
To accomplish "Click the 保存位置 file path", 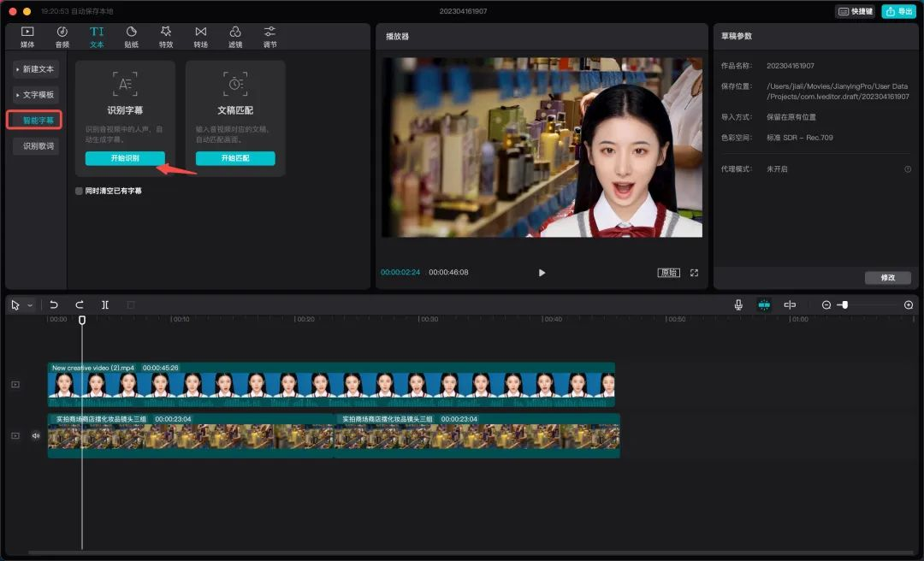I will [838, 92].
